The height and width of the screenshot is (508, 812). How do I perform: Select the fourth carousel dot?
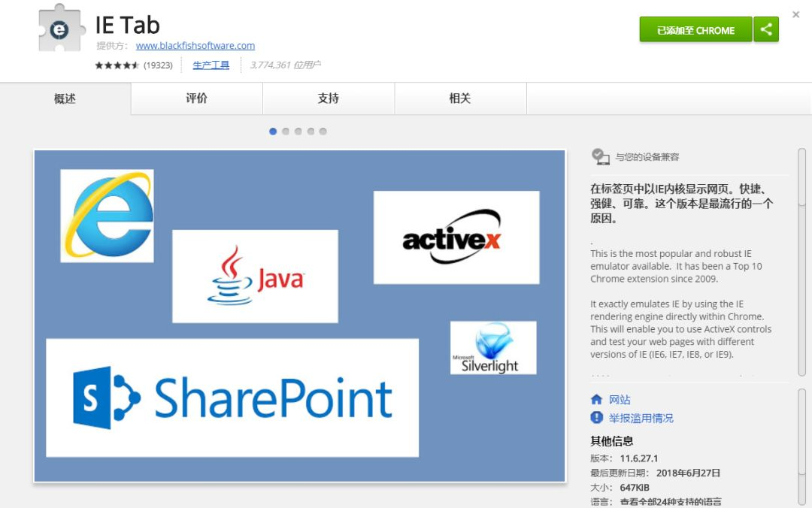pos(311,132)
